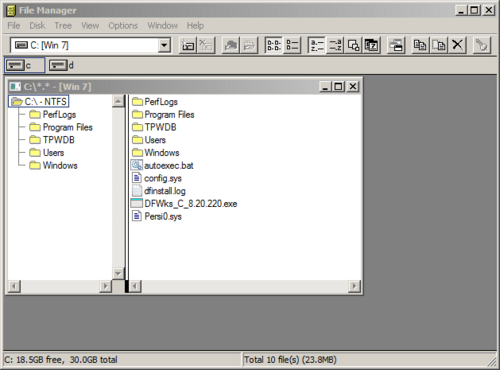The image size is (500, 370).
Task: Open the Disk menu
Action: click(x=37, y=26)
